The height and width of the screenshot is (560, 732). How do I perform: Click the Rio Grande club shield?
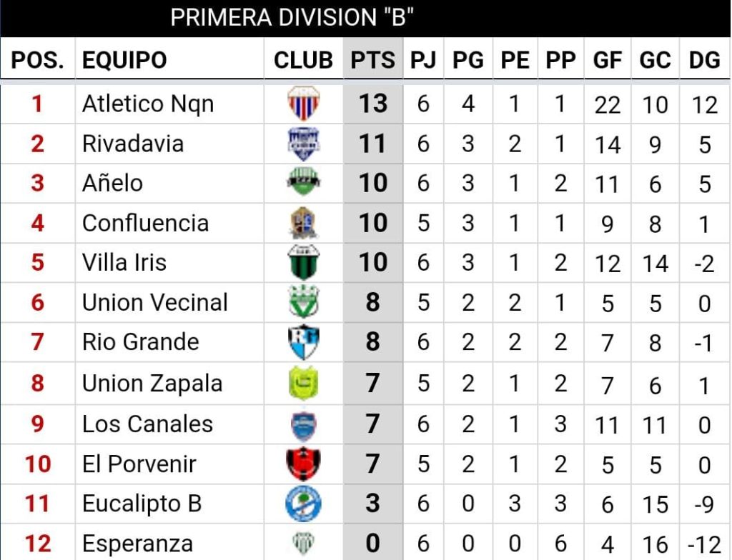(x=303, y=342)
